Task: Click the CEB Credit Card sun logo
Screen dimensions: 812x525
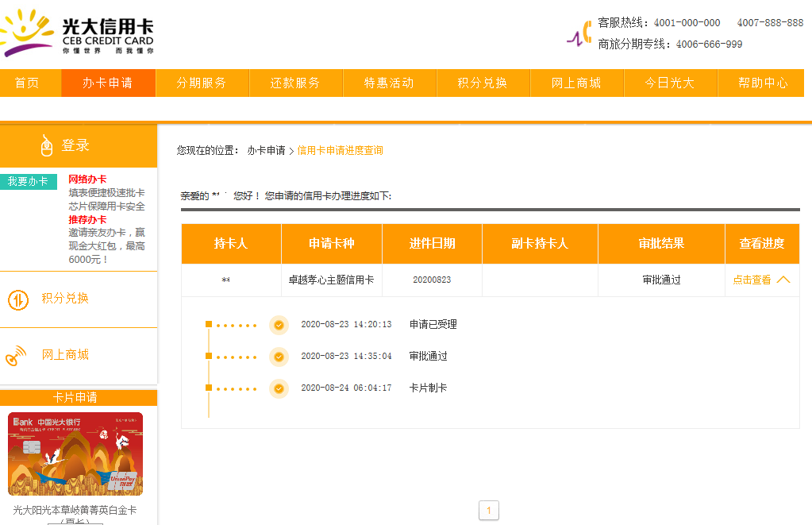Action: point(26,32)
